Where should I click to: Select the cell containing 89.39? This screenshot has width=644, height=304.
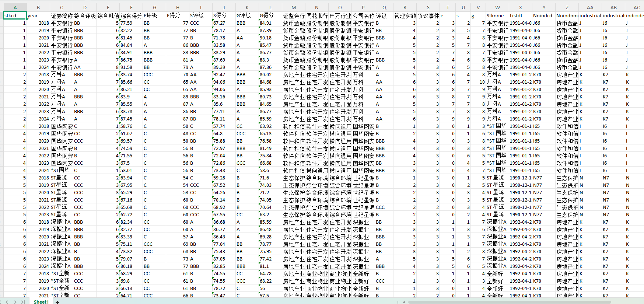coord(224,67)
